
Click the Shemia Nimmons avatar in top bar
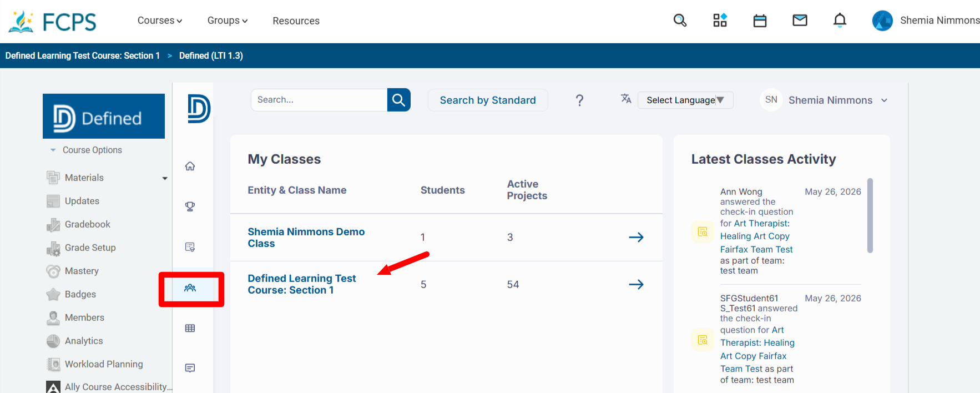tap(882, 21)
